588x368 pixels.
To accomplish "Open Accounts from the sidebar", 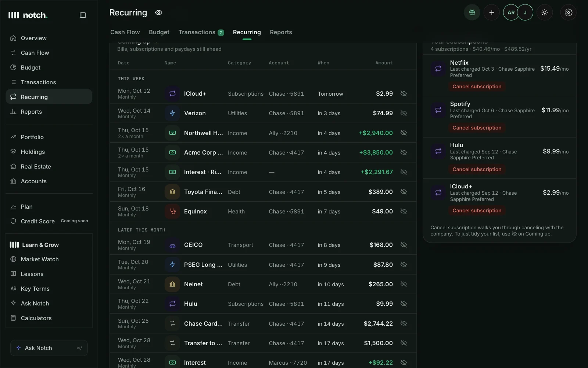I will (49, 181).
